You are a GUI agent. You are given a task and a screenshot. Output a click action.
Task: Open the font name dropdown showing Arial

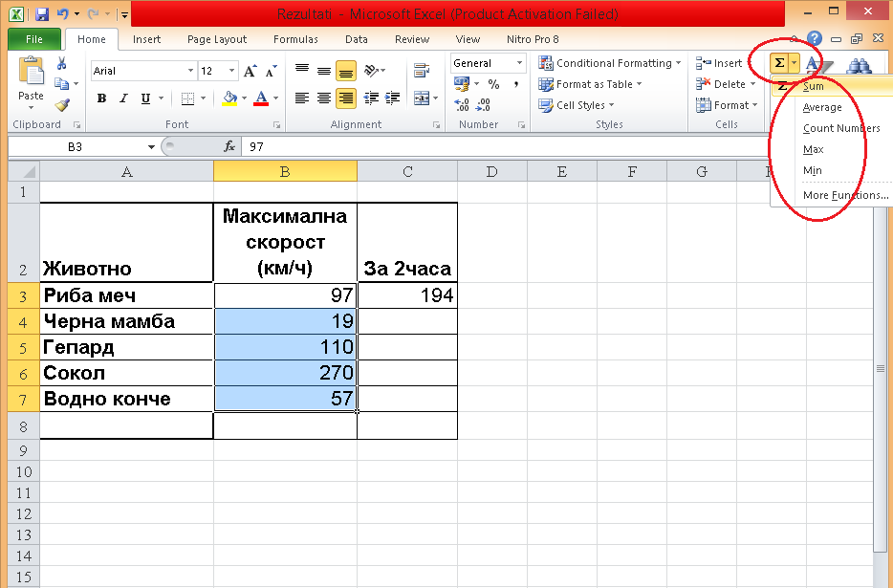tap(188, 71)
